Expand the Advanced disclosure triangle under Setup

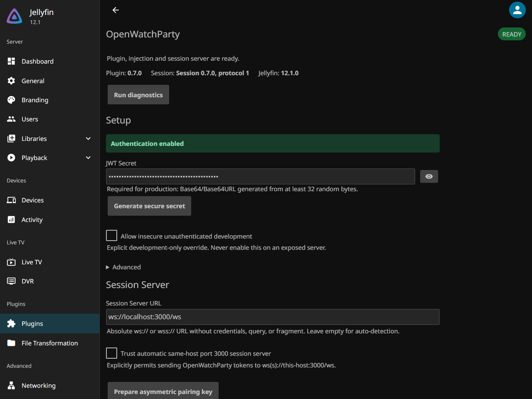pyautogui.click(x=108, y=267)
